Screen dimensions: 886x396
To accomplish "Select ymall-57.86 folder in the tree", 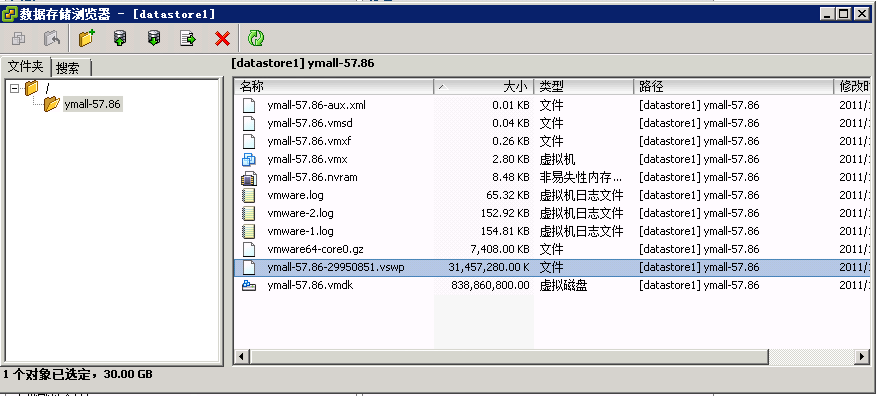I will (92, 104).
